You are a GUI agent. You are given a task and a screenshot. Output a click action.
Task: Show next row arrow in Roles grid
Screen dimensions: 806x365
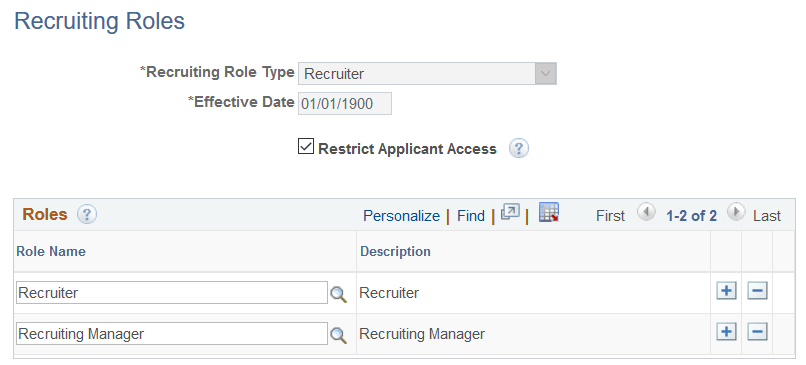tap(736, 212)
